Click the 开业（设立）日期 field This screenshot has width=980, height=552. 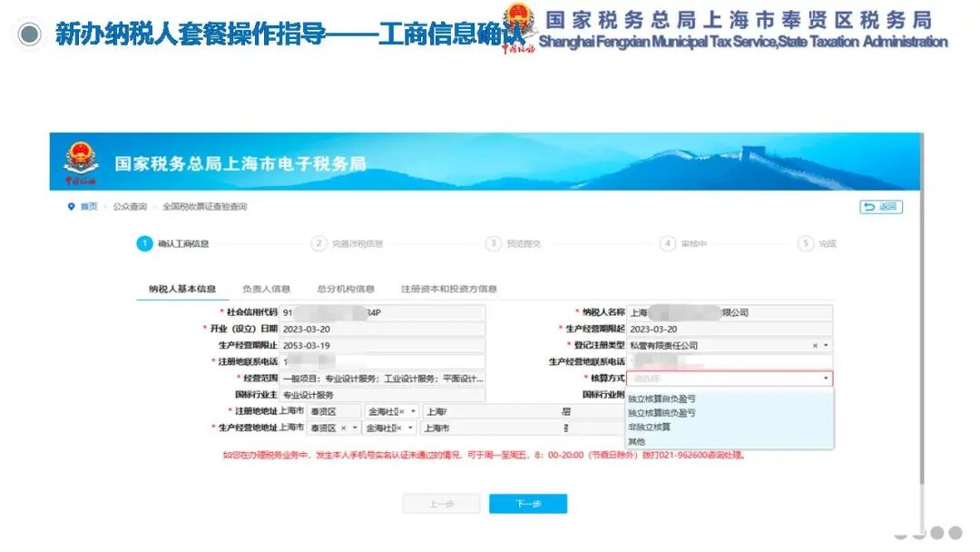tap(383, 329)
